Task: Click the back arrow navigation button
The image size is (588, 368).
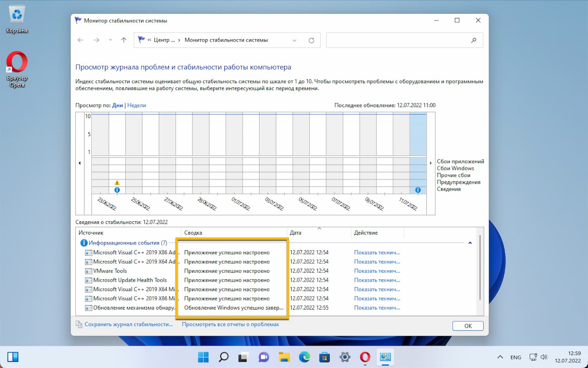Action: [80, 40]
